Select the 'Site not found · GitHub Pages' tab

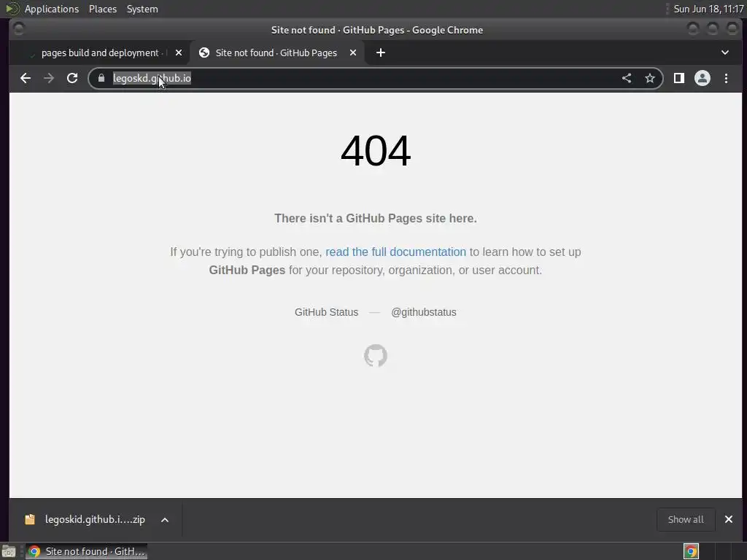click(276, 52)
